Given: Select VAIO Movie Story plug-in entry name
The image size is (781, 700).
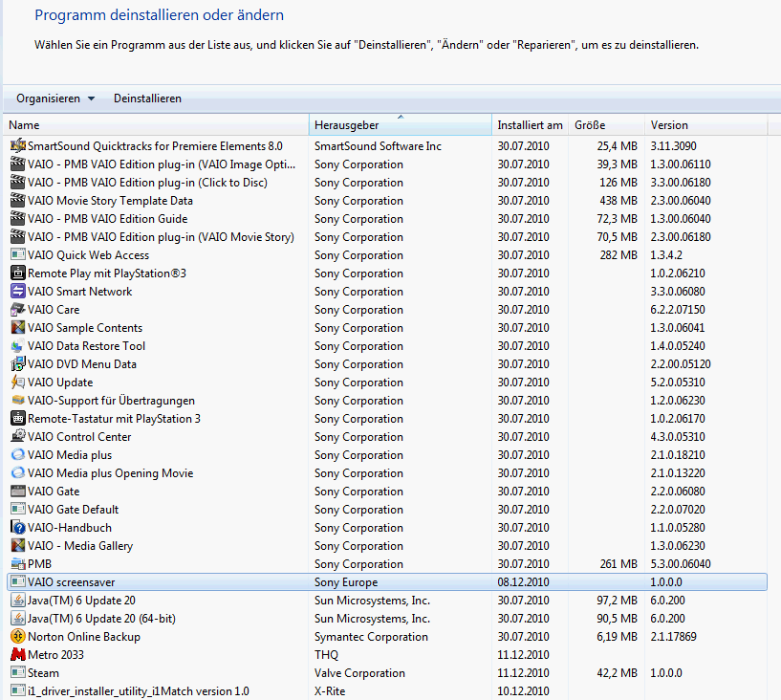Looking at the screenshot, I should click(161, 237).
